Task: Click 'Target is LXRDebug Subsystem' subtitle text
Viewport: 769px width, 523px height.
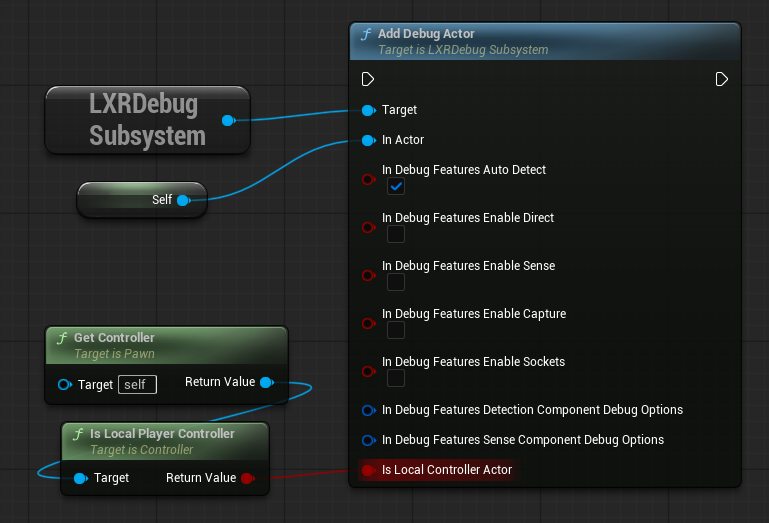Action: 463,50
